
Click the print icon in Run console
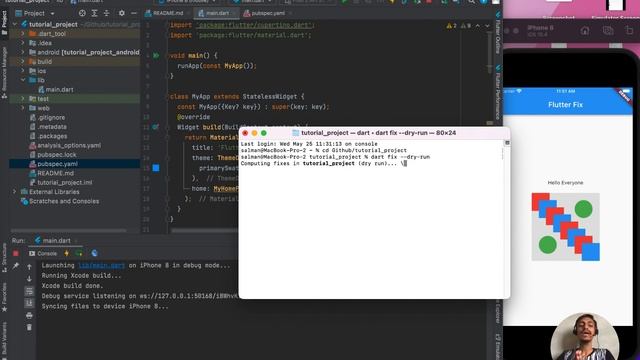(x=29, y=316)
